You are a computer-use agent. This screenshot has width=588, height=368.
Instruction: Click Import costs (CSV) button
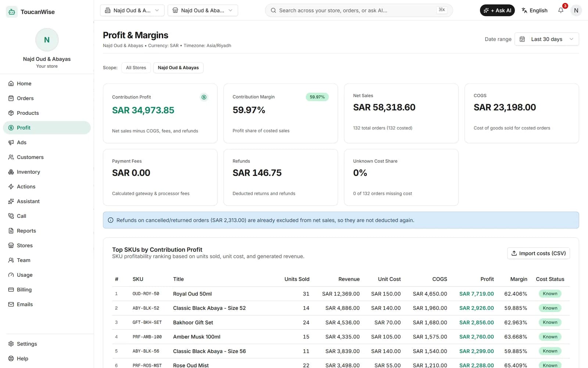(x=538, y=253)
